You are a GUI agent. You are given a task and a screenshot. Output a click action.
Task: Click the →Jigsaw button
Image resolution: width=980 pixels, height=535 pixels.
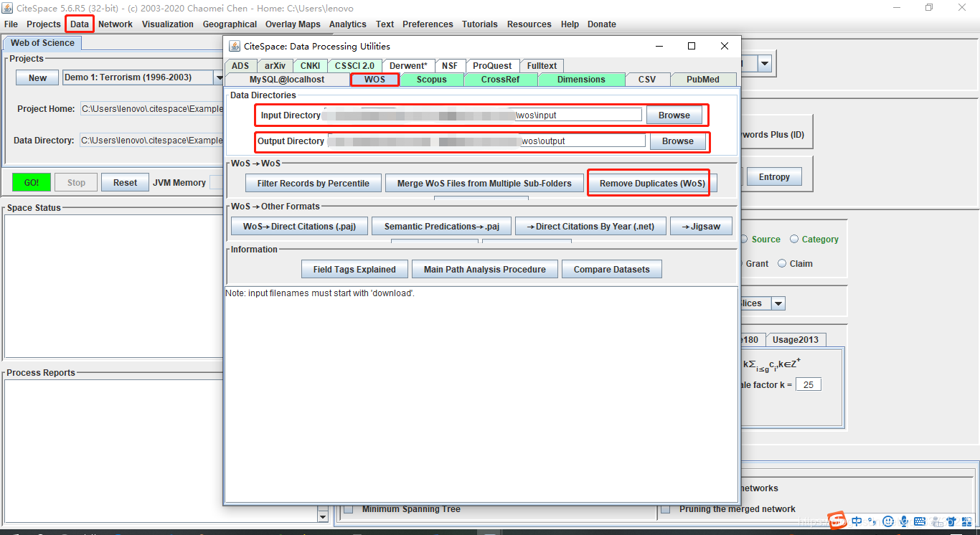point(701,227)
